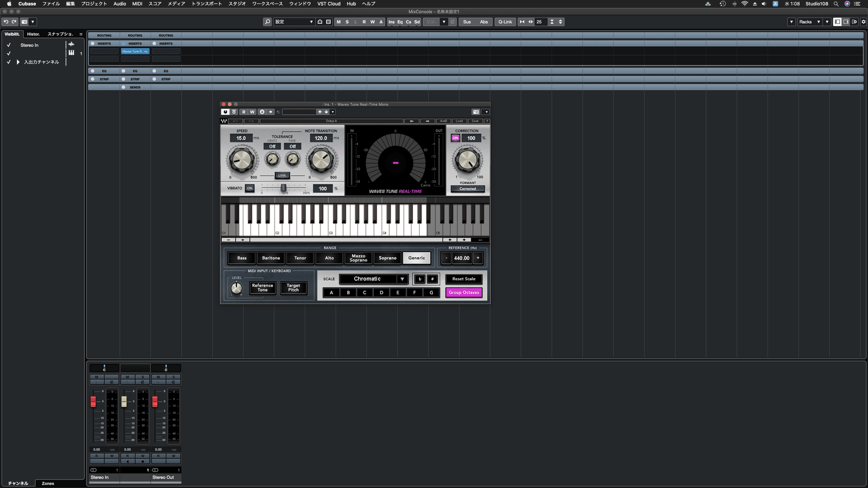
Task: Click the plugin W write automation button
Action: tap(252, 112)
